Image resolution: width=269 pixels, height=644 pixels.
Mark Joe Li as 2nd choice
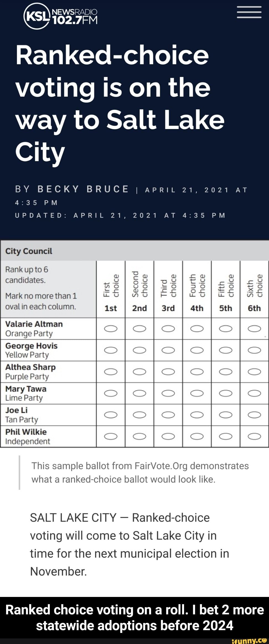139,414
